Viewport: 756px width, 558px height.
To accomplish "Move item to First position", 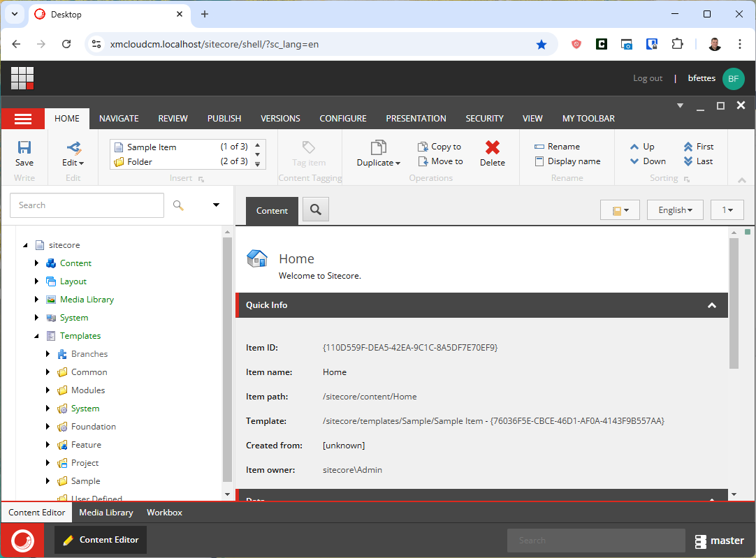I will point(699,147).
